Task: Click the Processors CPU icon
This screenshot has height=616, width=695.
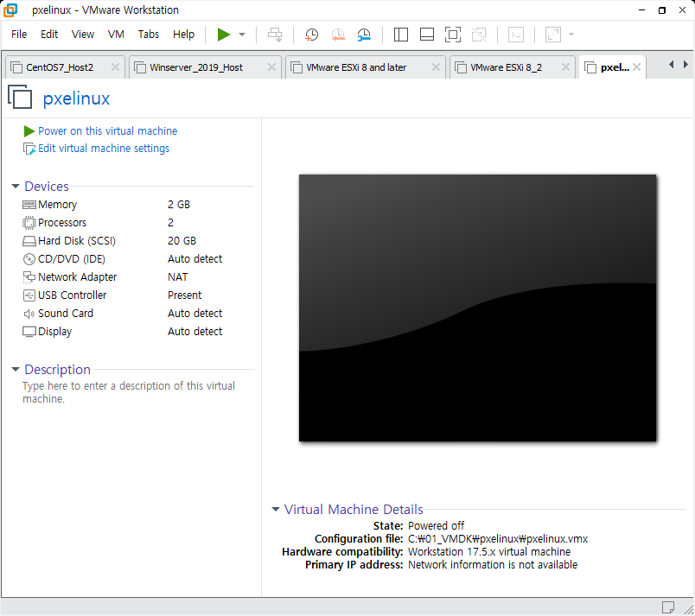Action: [x=29, y=223]
